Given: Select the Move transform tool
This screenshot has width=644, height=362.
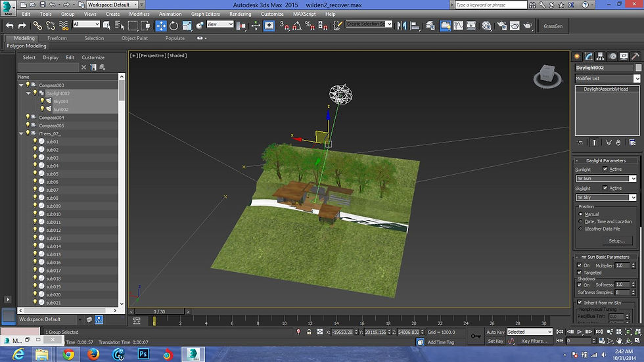Looking at the screenshot, I should coord(161,26).
